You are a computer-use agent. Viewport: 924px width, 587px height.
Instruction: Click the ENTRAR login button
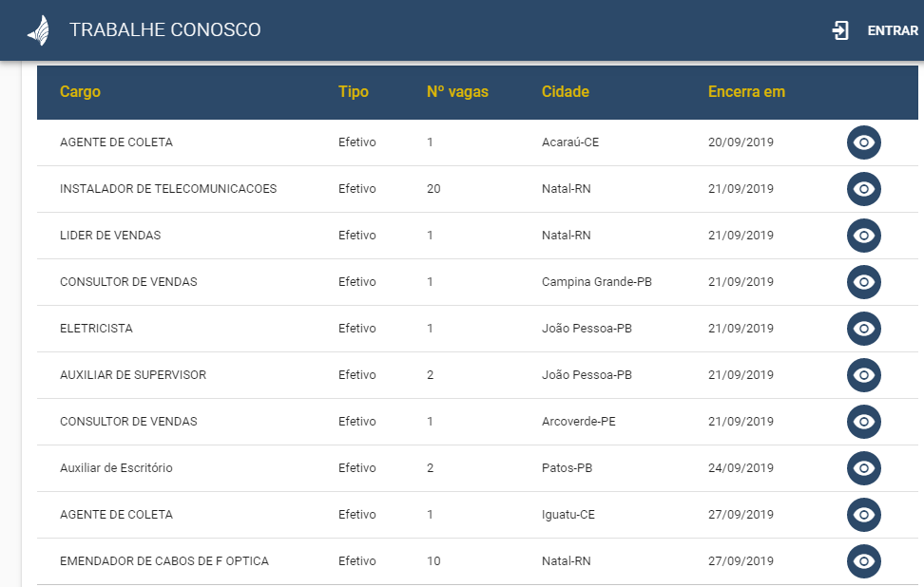click(892, 30)
